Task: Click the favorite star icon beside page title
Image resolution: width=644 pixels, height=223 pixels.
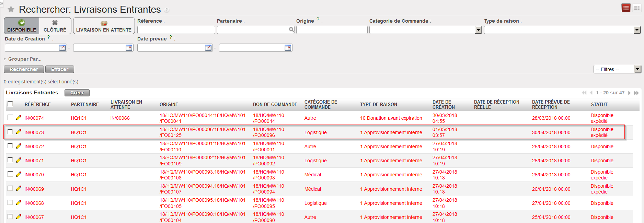Action: tap(11, 9)
